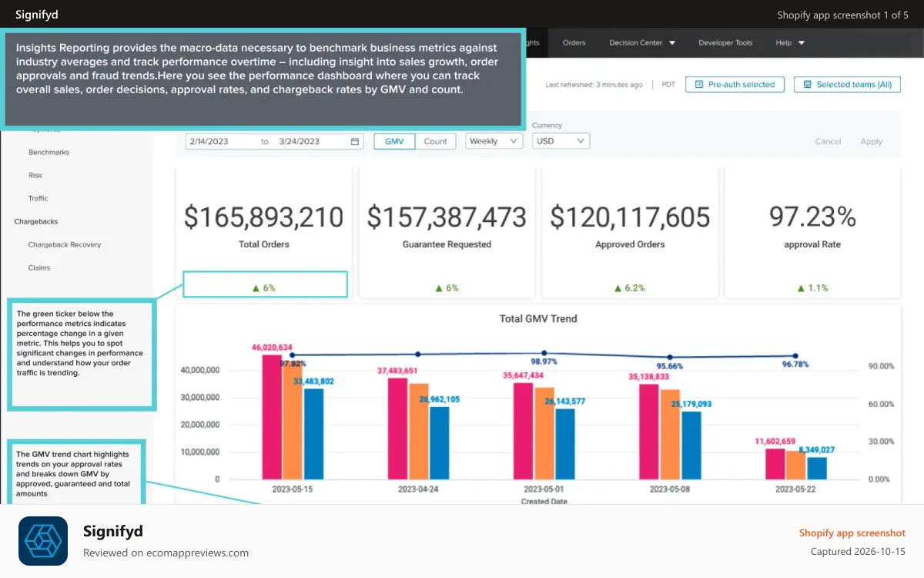
Task: Click the start date 2/14/2023
Action: click(208, 142)
